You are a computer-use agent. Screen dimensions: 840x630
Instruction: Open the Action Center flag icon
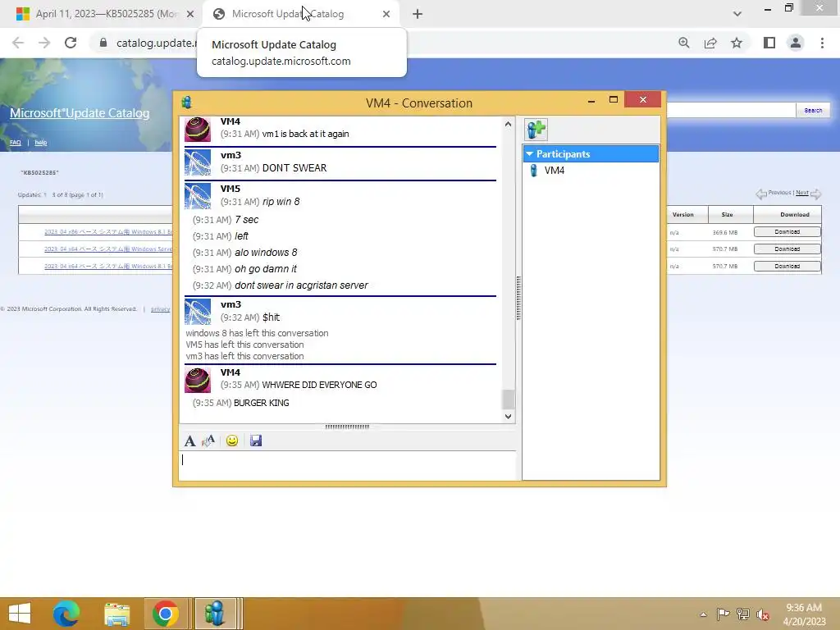point(723,614)
